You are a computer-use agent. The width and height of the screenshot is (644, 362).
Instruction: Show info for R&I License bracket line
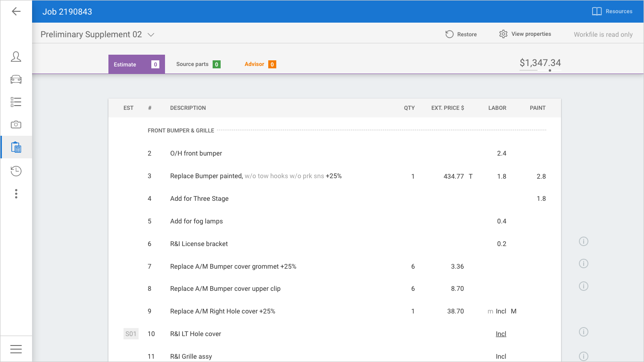(x=584, y=241)
